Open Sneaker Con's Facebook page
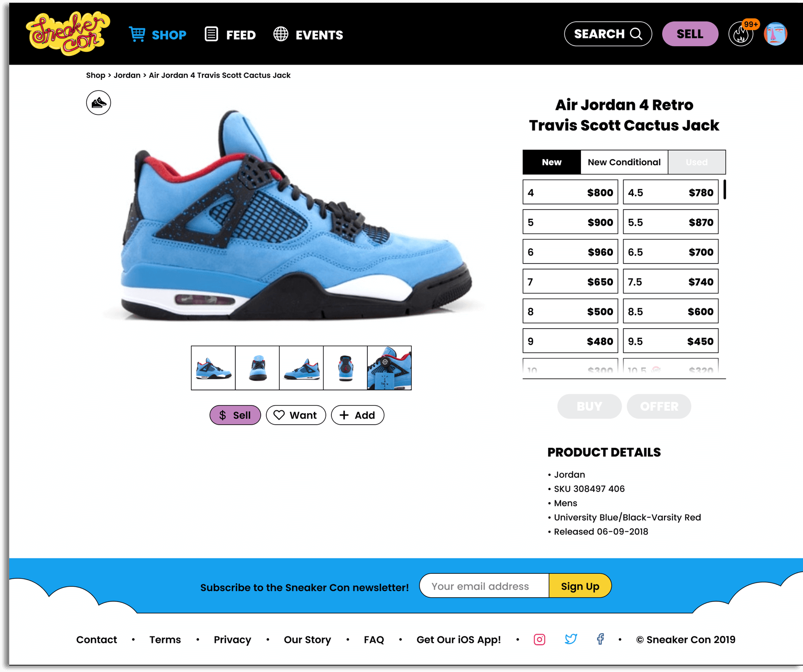Image resolution: width=803 pixels, height=672 pixels. tap(600, 639)
